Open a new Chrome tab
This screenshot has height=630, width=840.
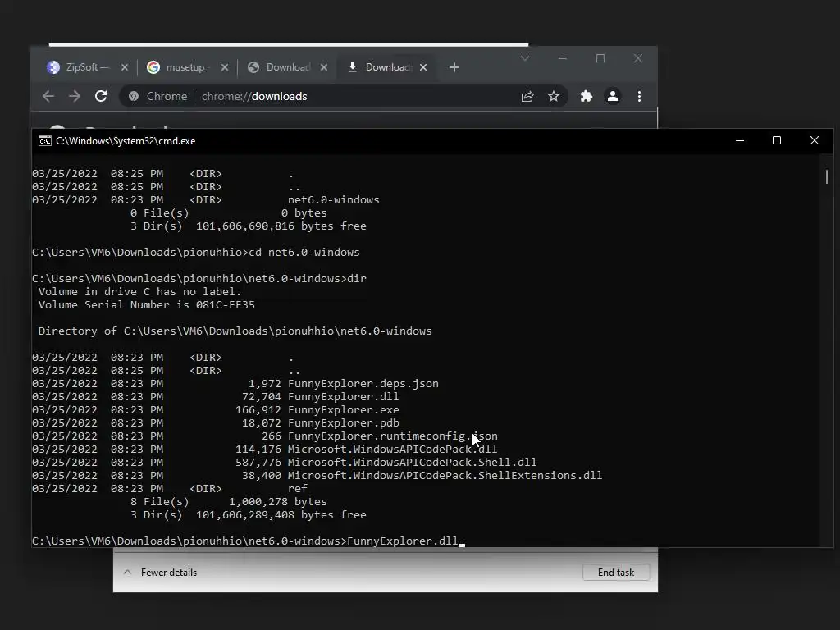[454, 67]
